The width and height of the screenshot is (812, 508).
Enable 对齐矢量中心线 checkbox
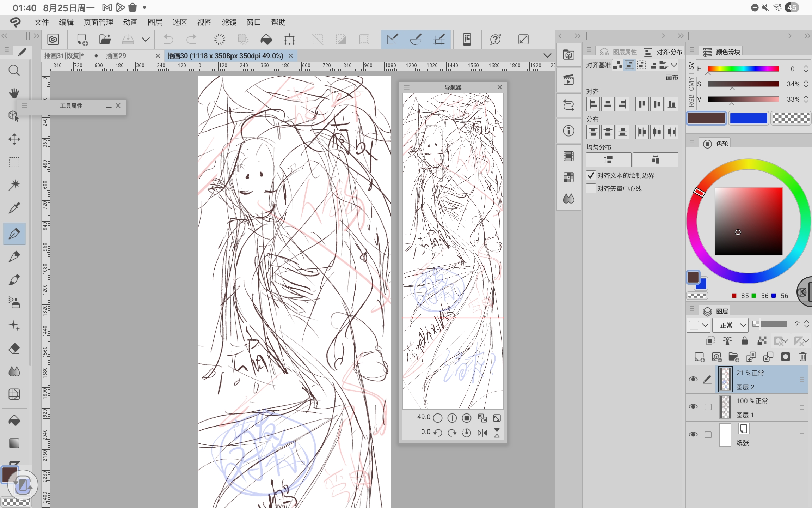591,188
